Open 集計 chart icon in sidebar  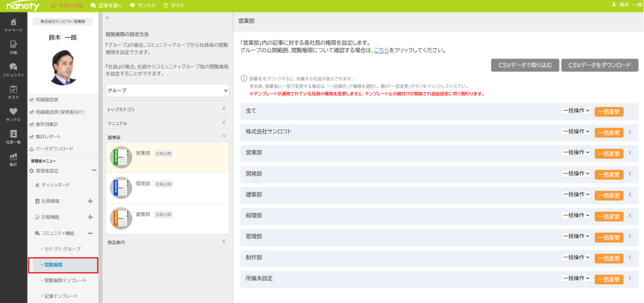tap(13, 159)
